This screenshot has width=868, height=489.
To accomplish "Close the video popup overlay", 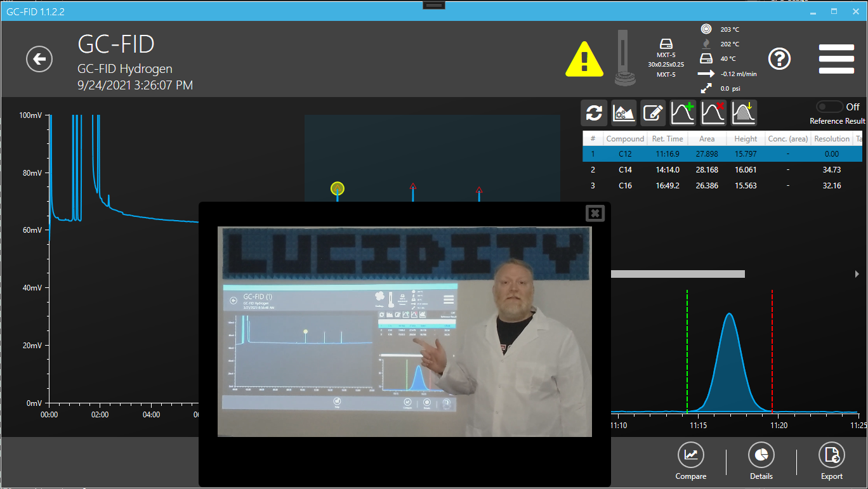I will [595, 214].
